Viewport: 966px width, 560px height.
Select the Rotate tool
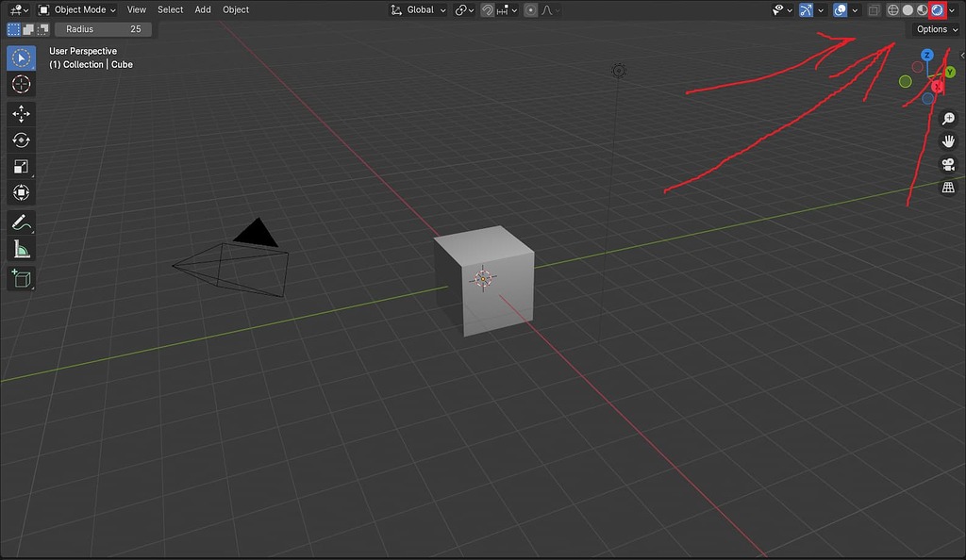click(21, 139)
